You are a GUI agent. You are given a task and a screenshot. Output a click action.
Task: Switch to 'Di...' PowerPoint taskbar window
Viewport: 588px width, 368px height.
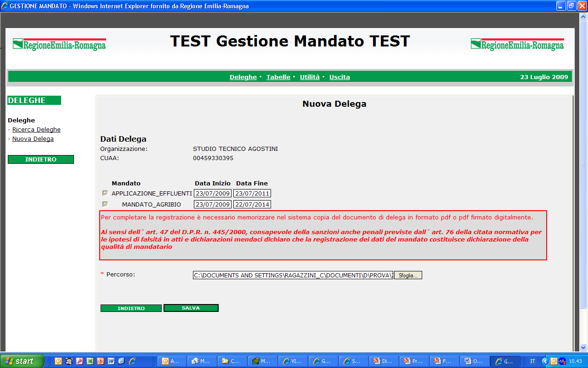[384, 361]
